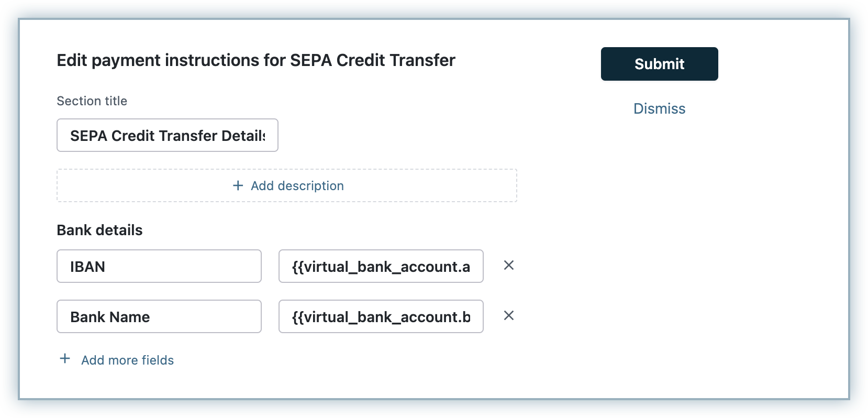This screenshot has width=868, height=418.
Task: Click the dashed description box's left edge
Action: (x=59, y=185)
